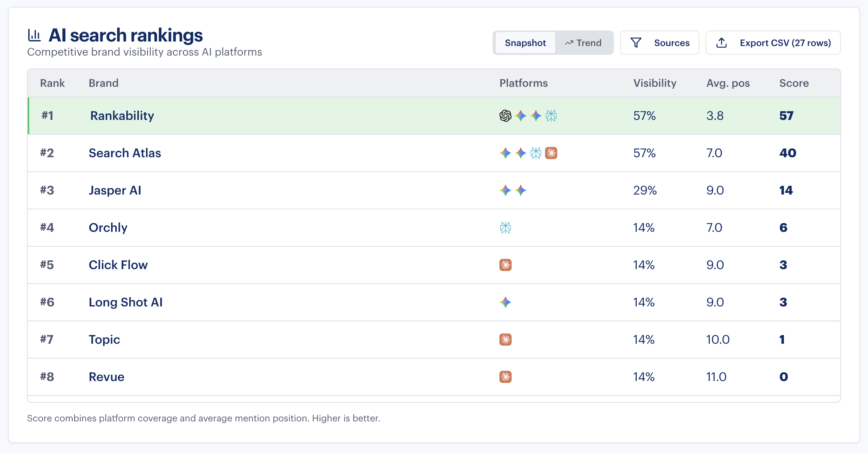
Task: Keep Snapshot view selected
Action: tap(525, 43)
